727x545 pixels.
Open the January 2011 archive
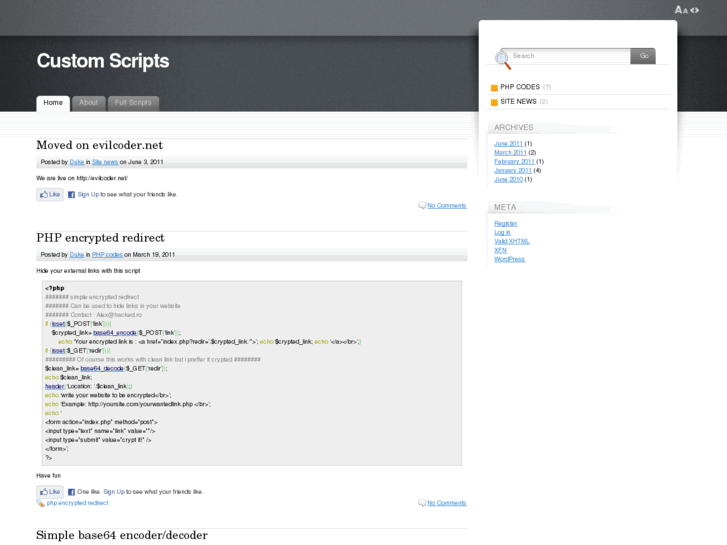pos(513,170)
